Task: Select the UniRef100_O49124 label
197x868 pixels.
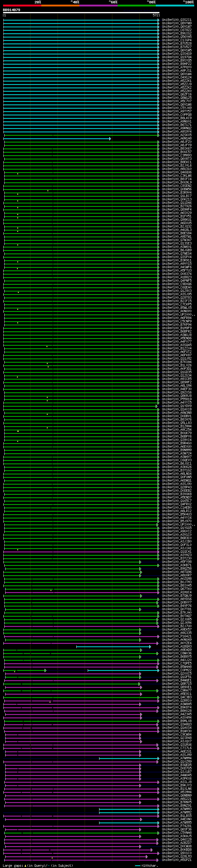Action: click(x=177, y=78)
